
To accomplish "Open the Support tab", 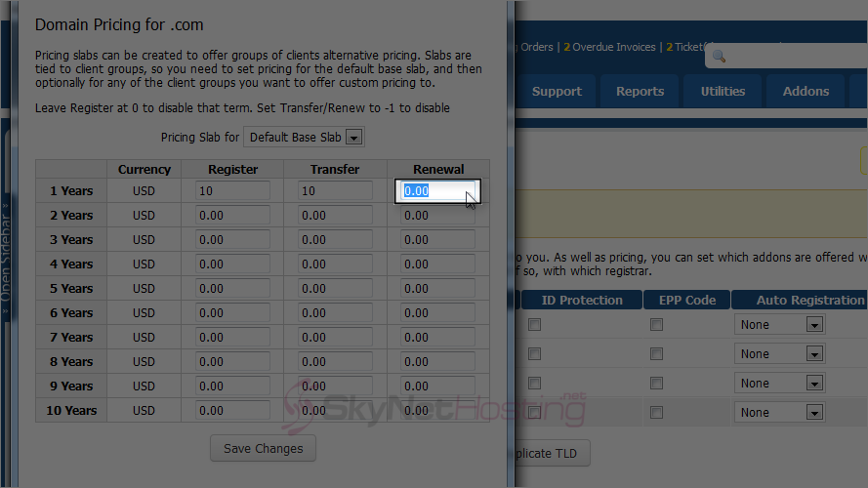I will coord(557,92).
